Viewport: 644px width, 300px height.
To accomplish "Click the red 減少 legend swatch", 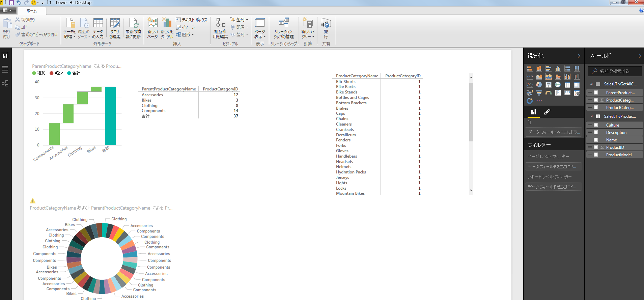I will pyautogui.click(x=52, y=73).
